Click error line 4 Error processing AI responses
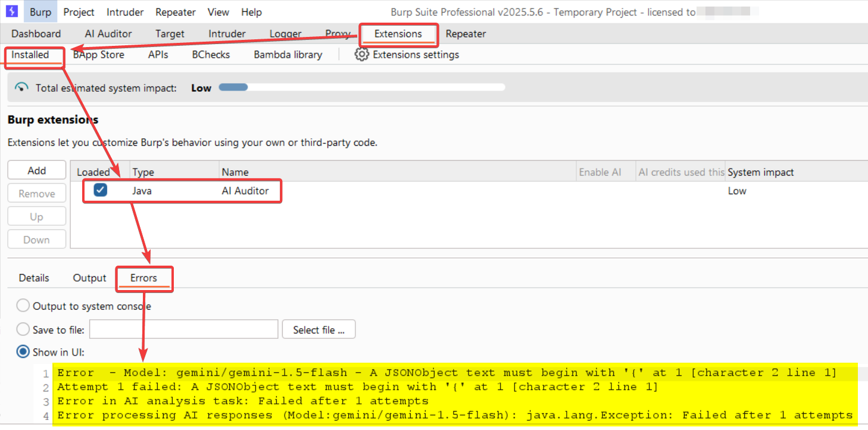Viewport: 868px width, 430px height. point(455,415)
